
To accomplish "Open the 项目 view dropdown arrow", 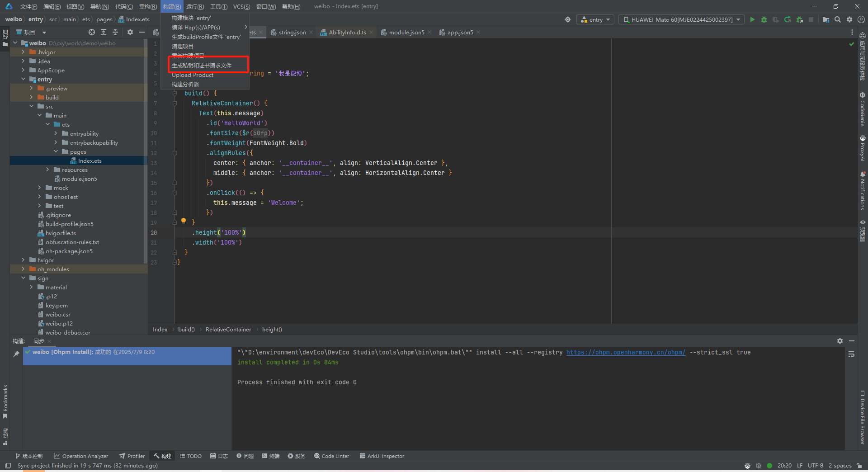I will pyautogui.click(x=44, y=33).
